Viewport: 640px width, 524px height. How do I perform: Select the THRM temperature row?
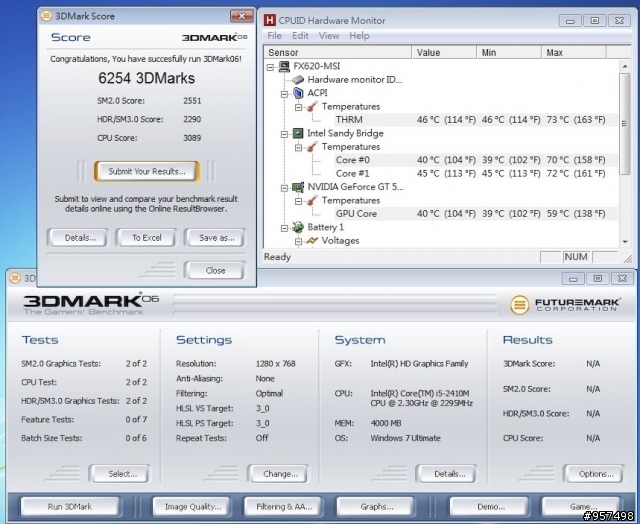tap(441, 120)
